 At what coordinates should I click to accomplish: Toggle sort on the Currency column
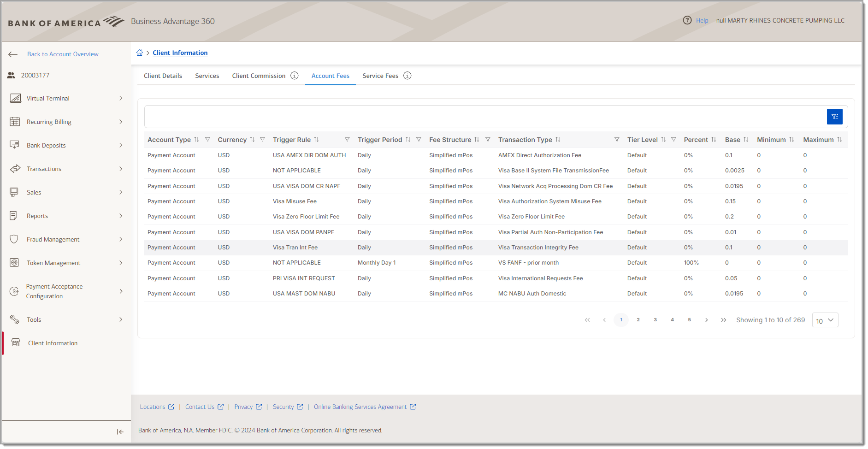point(253,139)
